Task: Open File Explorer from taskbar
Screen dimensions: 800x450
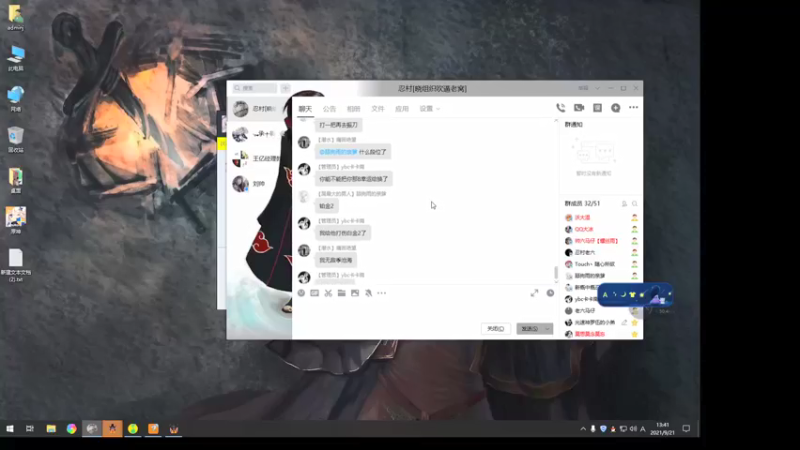Action: pos(51,429)
